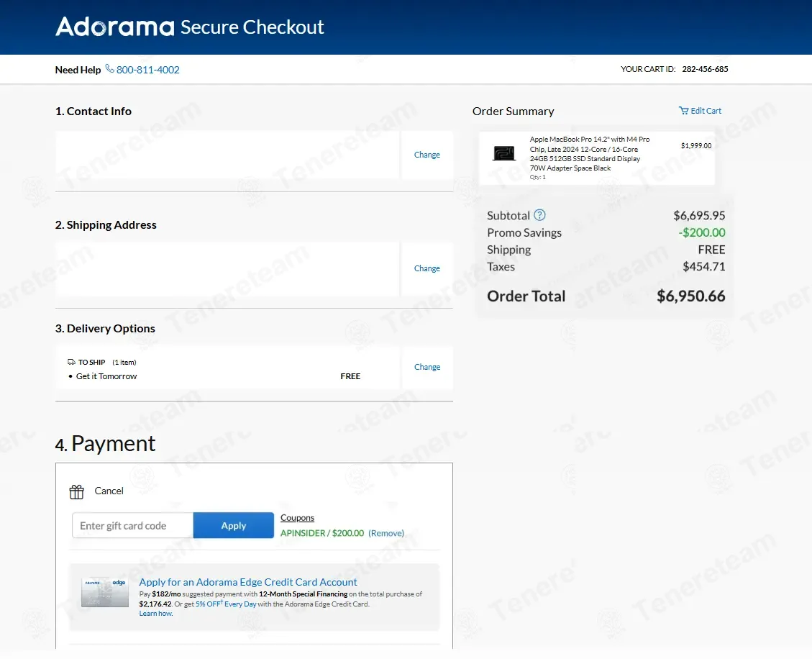
Task: Click the Taxes $454.71 value
Action: pos(704,266)
